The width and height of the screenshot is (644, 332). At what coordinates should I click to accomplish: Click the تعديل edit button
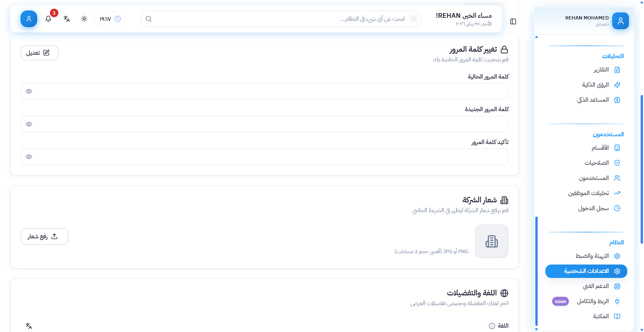[40, 53]
